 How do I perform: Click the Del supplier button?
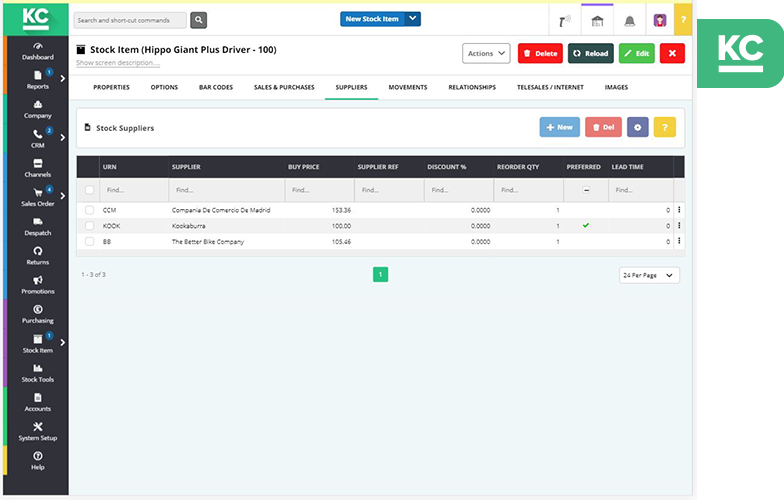[604, 127]
